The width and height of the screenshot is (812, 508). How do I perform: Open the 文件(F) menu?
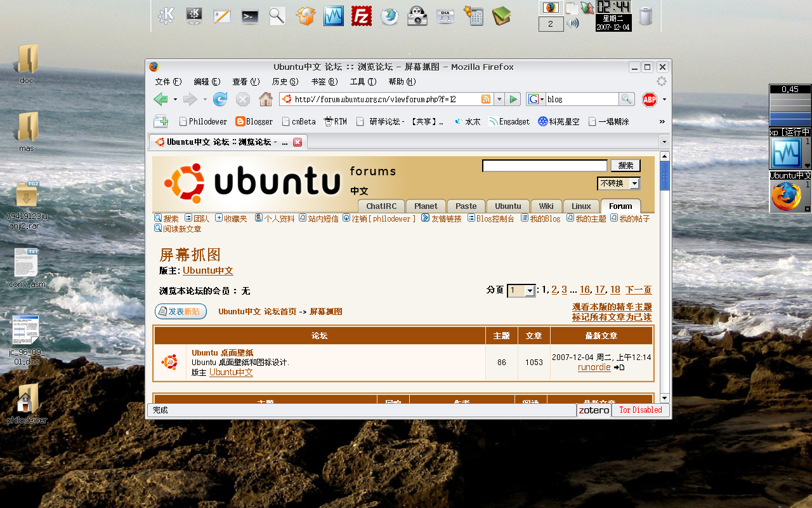click(168, 82)
